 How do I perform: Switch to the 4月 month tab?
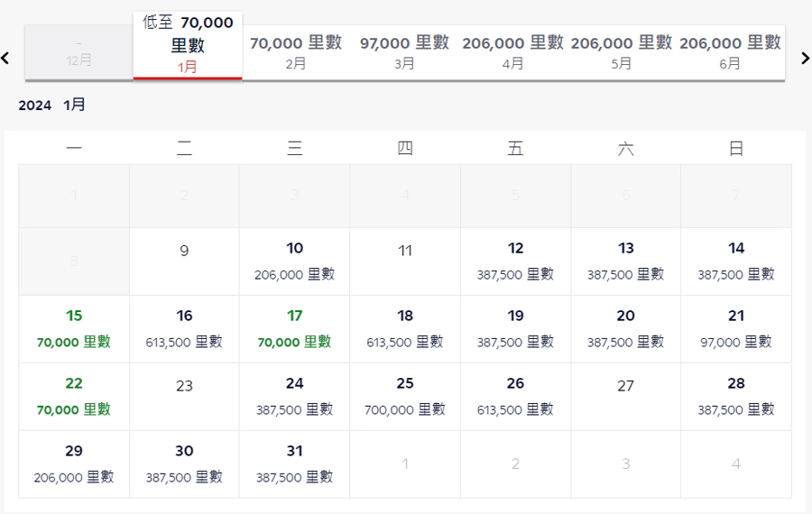click(512, 52)
